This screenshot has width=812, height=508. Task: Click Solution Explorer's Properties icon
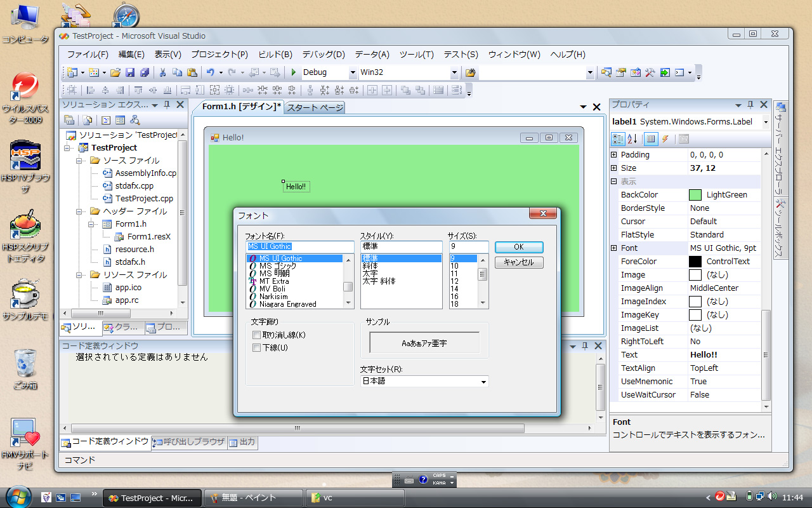point(69,120)
